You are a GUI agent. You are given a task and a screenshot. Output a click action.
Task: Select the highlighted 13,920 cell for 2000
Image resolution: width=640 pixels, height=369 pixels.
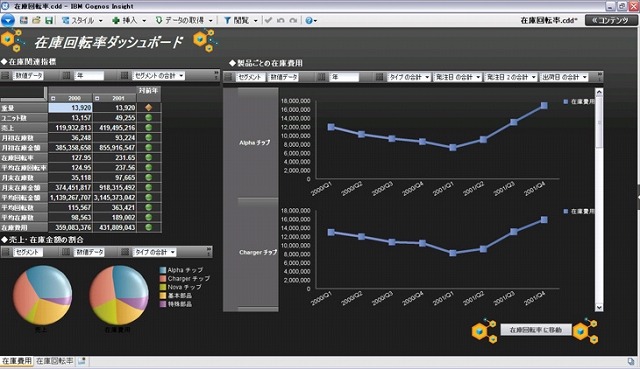pos(70,108)
